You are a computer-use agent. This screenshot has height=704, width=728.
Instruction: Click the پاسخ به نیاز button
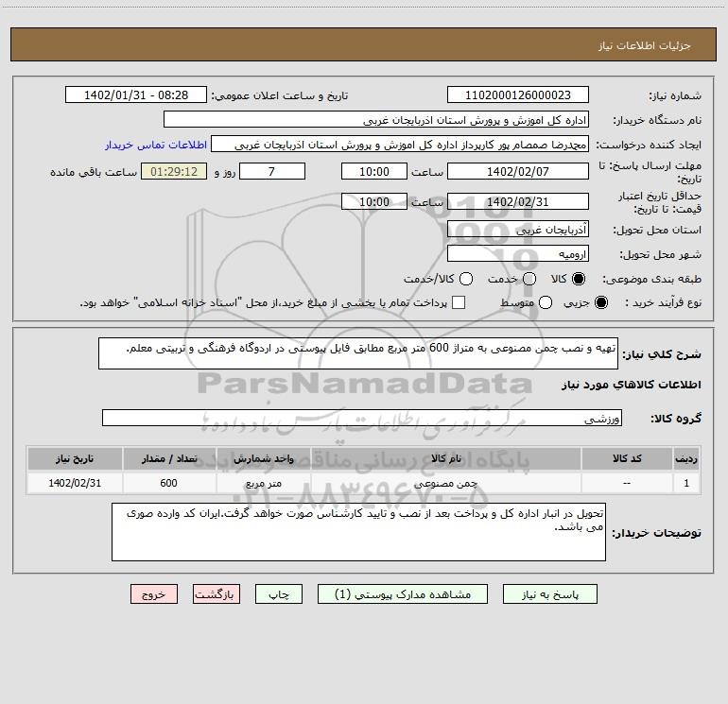click(549, 594)
